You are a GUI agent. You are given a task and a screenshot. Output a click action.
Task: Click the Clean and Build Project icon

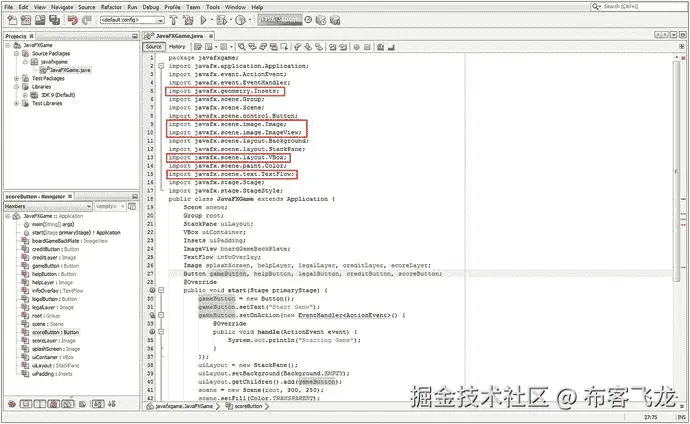[188, 20]
